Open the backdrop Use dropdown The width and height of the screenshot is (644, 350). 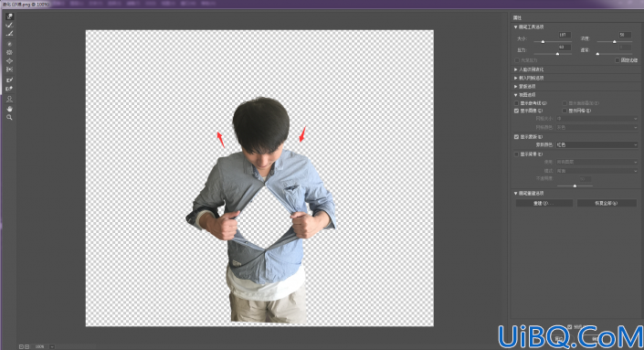pos(596,163)
